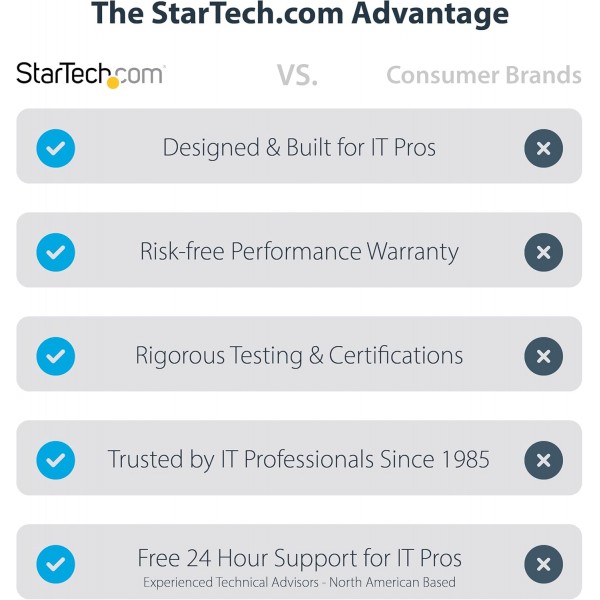This screenshot has height=600, width=600.
Task: Select Rigorous Testing & Certifications text
Action: click(x=299, y=356)
